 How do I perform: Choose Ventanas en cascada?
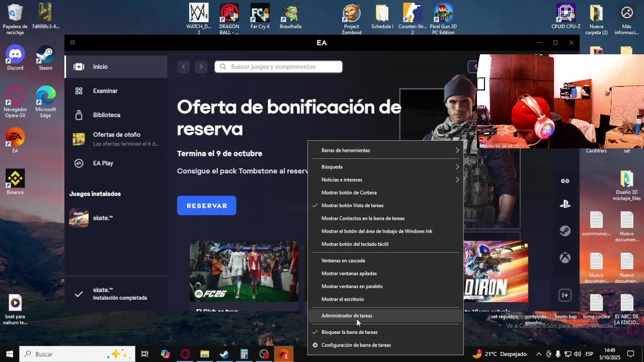[385, 261]
